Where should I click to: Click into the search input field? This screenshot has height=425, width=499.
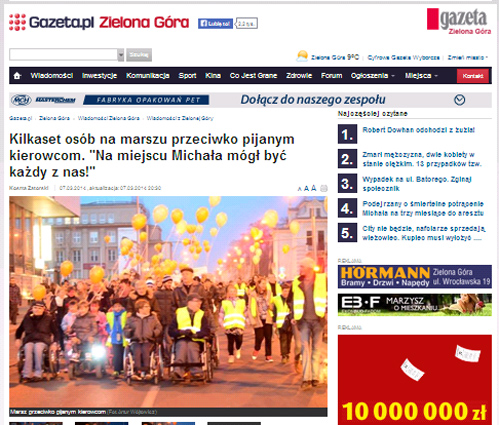tap(63, 55)
